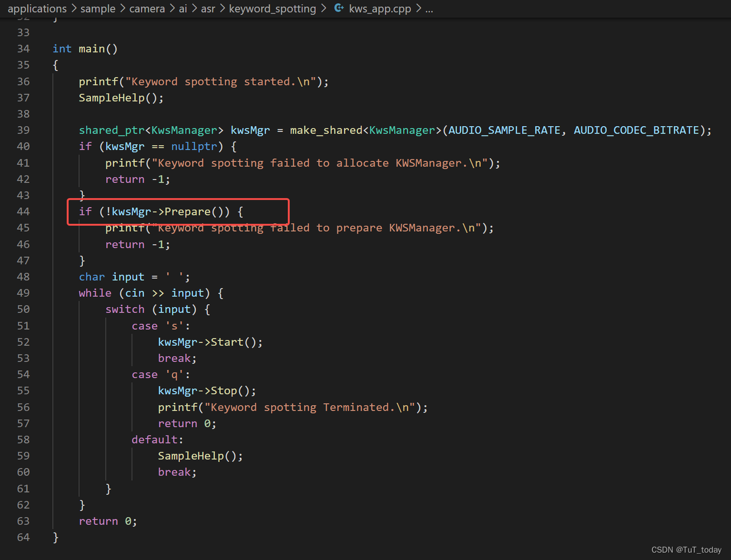Click the kws_app.cpp breadcrumb file
731x560 pixels.
[380, 9]
